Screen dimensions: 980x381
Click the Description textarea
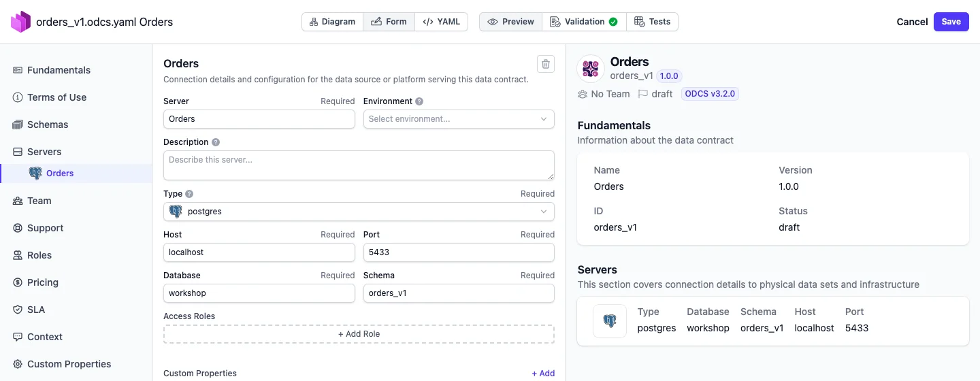coord(359,165)
